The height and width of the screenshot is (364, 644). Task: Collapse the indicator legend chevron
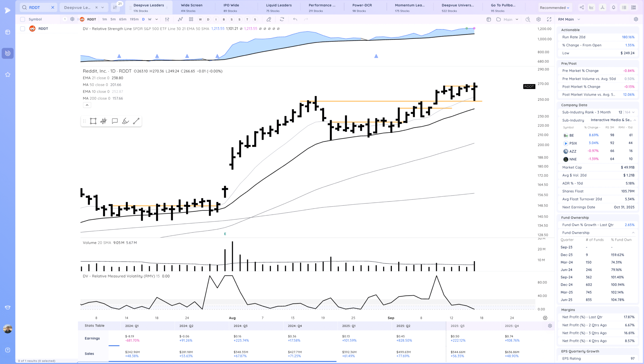pyautogui.click(x=87, y=105)
